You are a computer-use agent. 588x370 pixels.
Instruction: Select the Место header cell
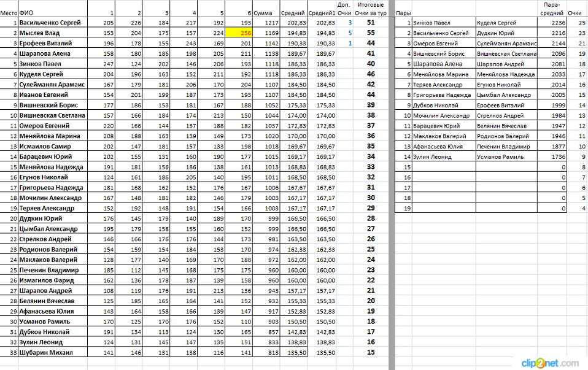(9, 12)
